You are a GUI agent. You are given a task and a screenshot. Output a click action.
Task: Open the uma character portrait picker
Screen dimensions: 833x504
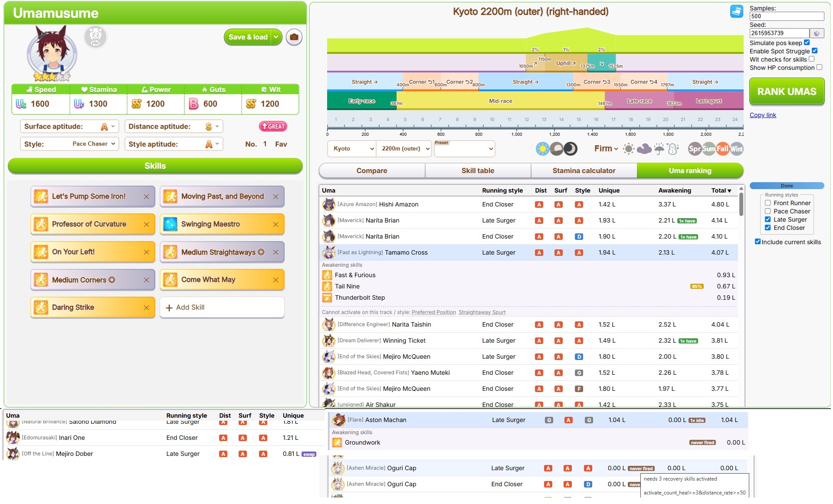click(x=52, y=53)
